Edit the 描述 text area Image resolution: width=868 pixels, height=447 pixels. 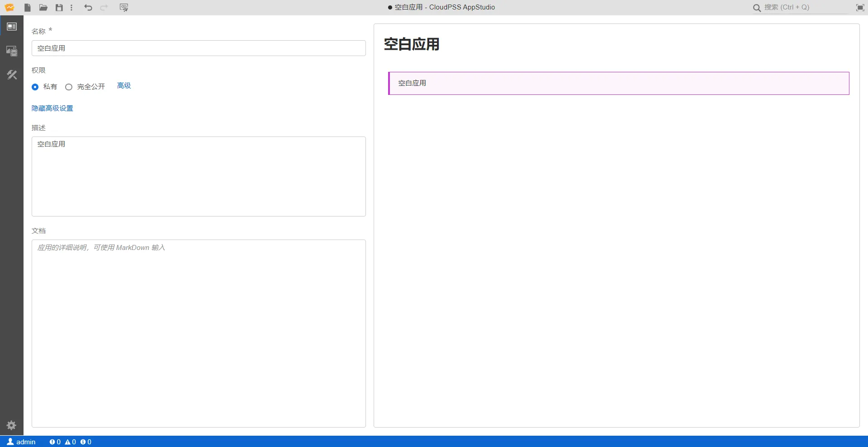point(199,176)
